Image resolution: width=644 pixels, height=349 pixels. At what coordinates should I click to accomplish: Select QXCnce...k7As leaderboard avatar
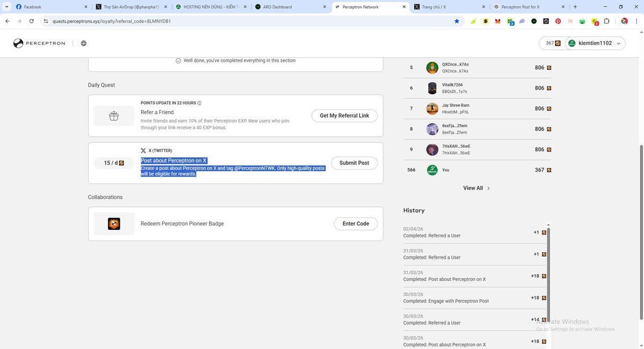tap(433, 68)
